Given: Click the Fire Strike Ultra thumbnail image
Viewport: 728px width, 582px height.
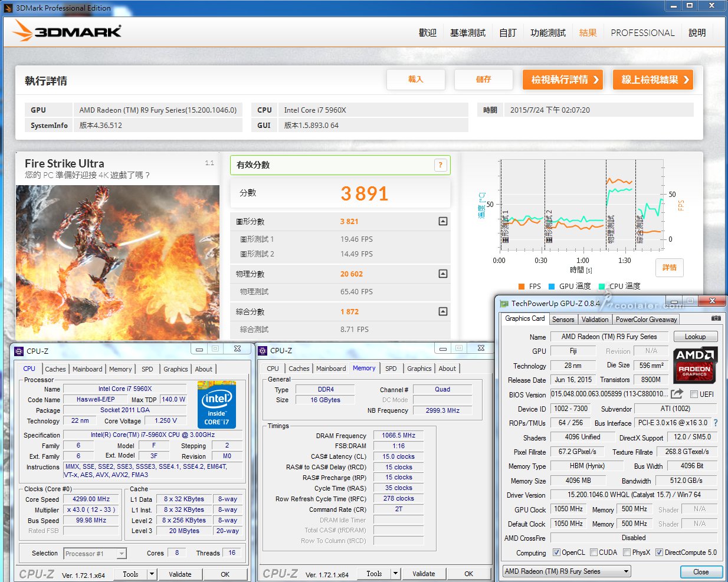Looking at the screenshot, I should (117, 262).
